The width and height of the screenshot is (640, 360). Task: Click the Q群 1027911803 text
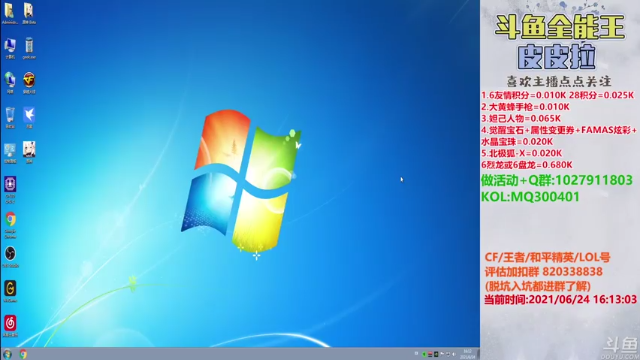click(557, 180)
